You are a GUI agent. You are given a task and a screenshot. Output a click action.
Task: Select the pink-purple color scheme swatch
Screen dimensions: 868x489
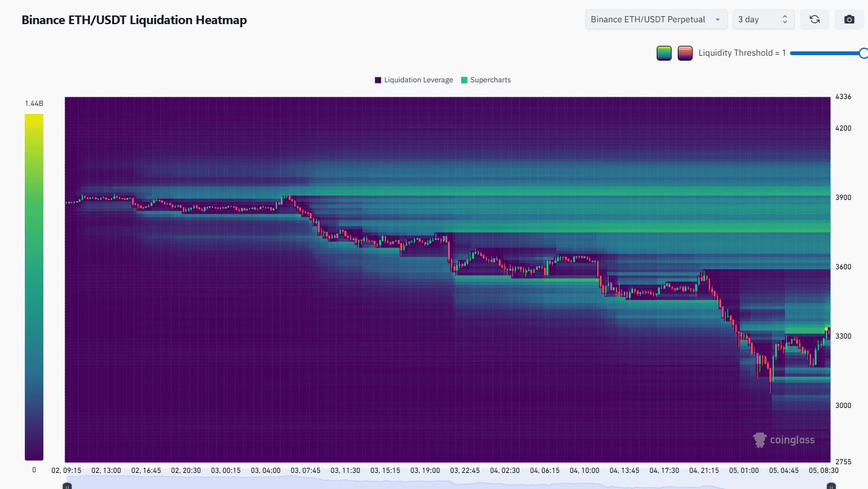685,53
